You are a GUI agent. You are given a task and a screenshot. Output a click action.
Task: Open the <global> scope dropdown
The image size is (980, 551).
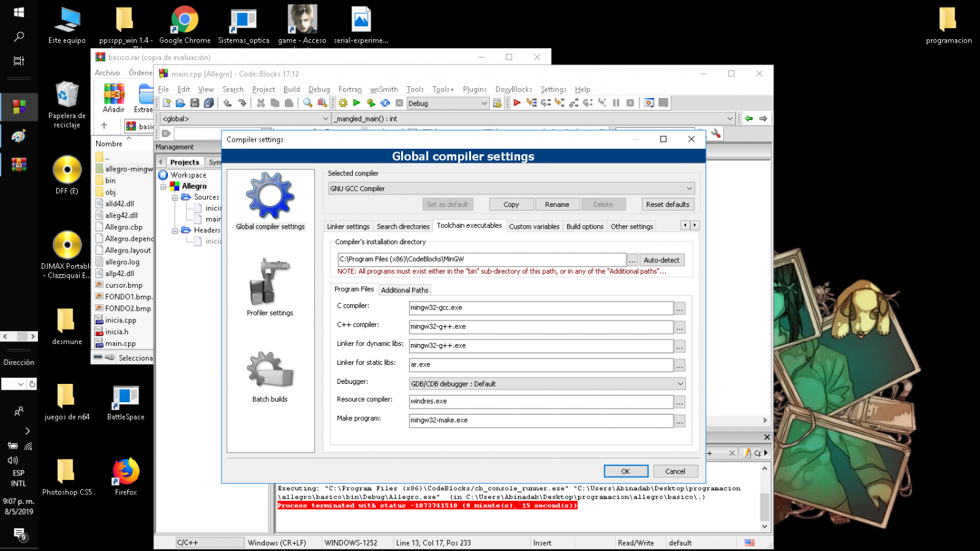point(245,119)
